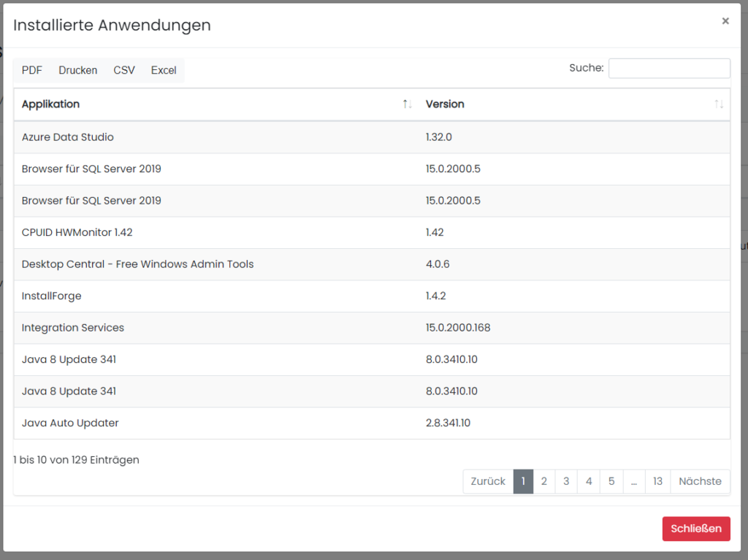Click the current page 1 button

click(523, 482)
